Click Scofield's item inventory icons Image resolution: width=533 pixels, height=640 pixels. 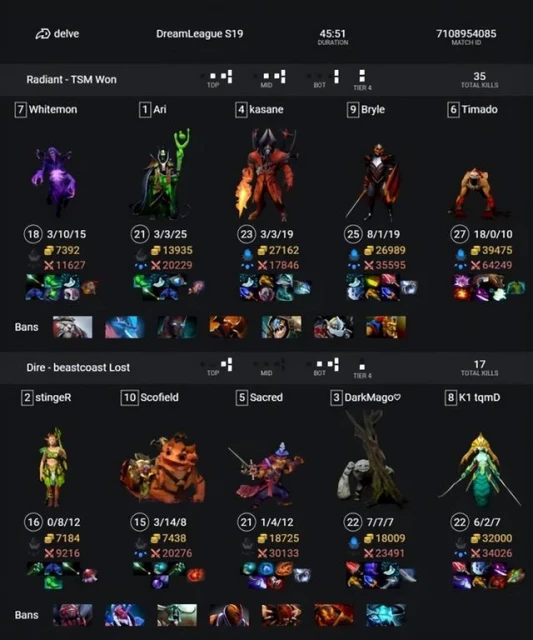[x=169, y=575]
